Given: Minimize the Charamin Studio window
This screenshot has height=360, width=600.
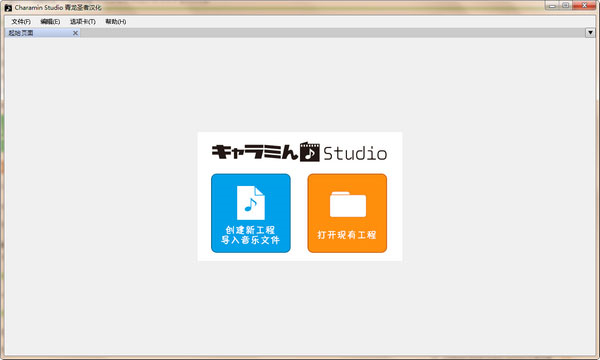Looking at the screenshot, I should [552, 6].
